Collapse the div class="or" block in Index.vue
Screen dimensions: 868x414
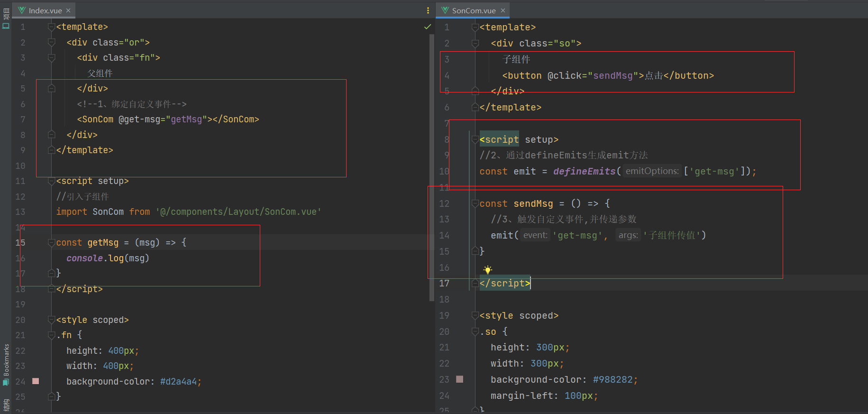coord(52,42)
